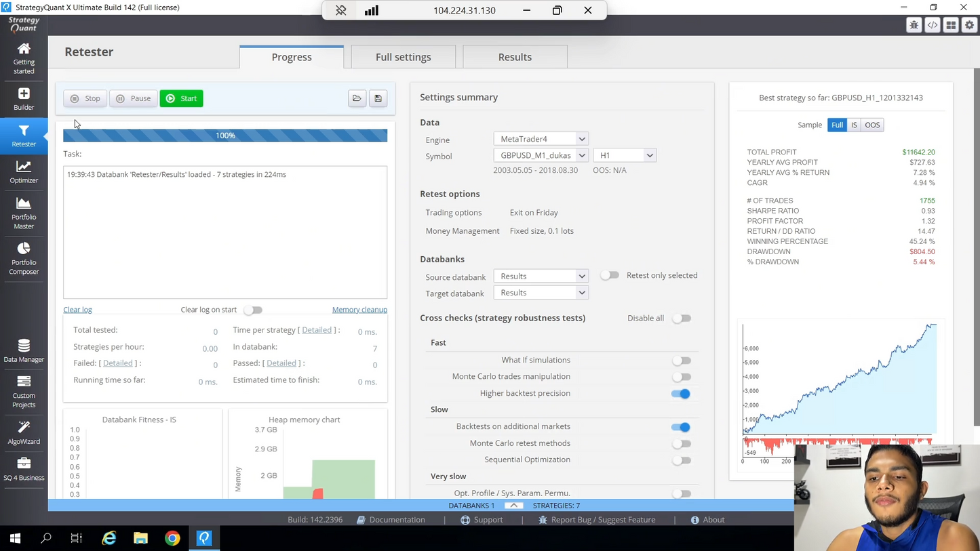Open Detailed link for Time per strategy

pos(317,330)
